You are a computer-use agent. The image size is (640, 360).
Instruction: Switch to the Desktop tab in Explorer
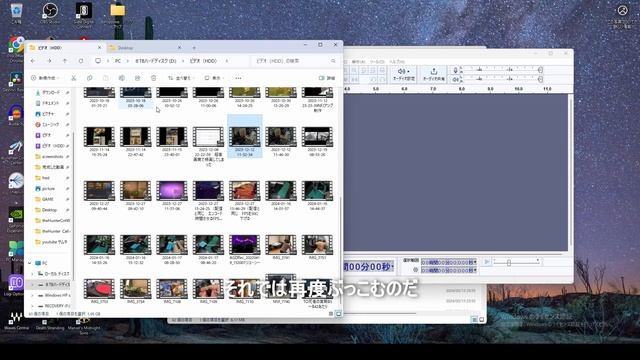click(145, 48)
